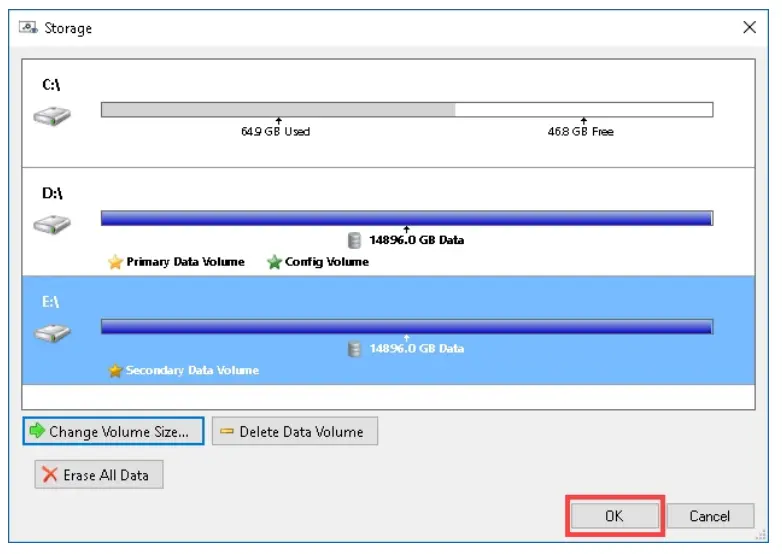Click the 64.9 GB Used text
Viewport: 782px width, 554px height.
point(276,132)
